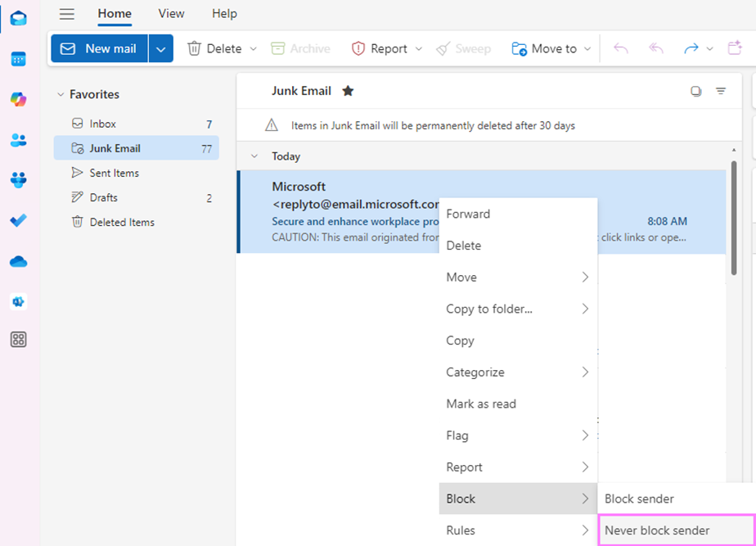756x546 pixels.
Task: Open the Outlook Mail app icon
Action: click(x=18, y=19)
